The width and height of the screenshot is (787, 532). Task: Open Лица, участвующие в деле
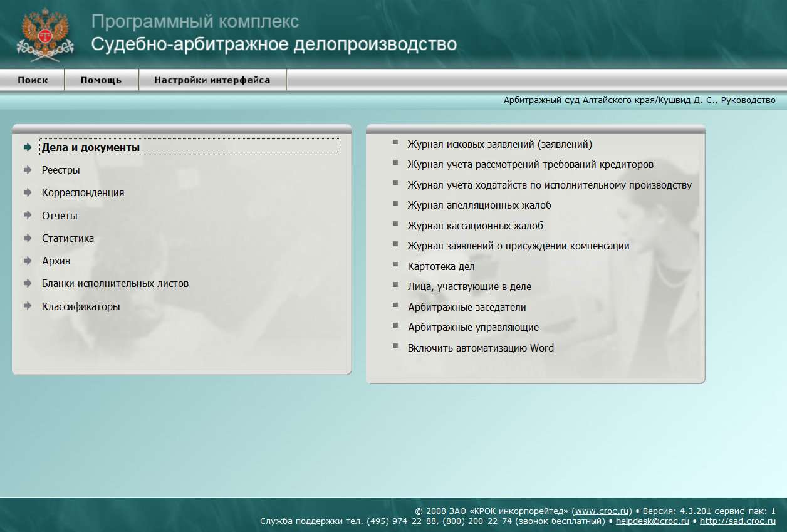[x=469, y=287]
